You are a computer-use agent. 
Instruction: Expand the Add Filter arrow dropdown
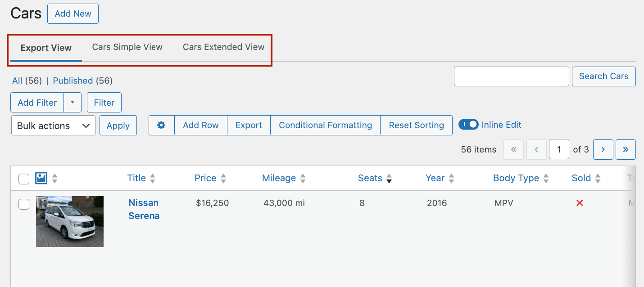point(73,103)
